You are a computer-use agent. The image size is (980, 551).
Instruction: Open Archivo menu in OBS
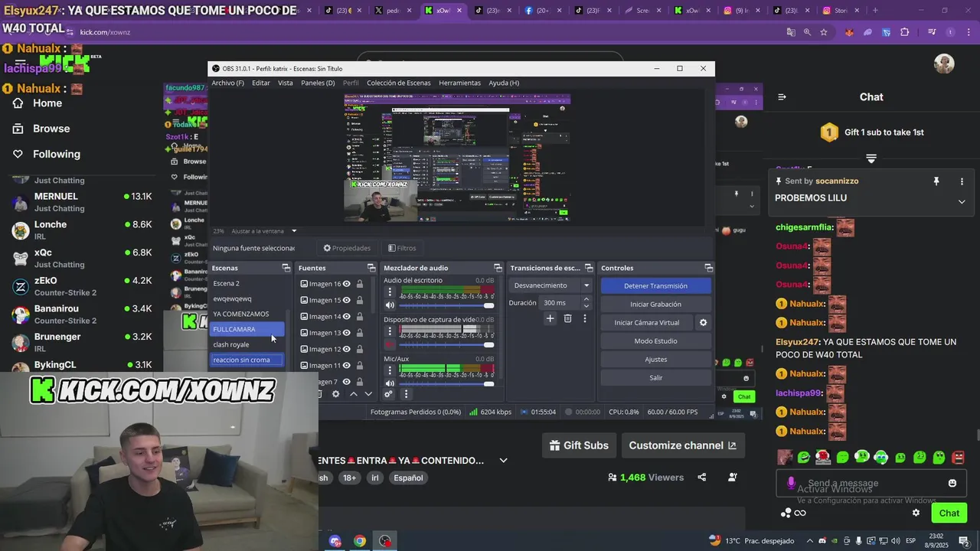click(227, 83)
